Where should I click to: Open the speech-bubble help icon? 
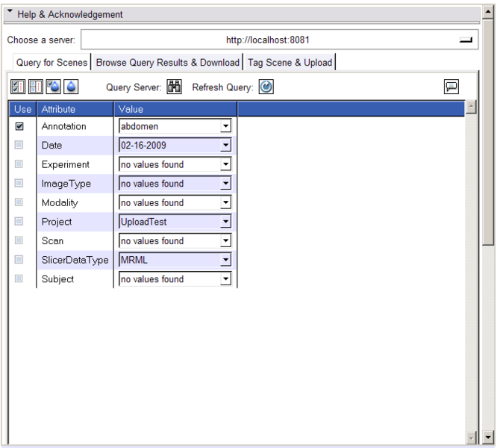point(451,87)
